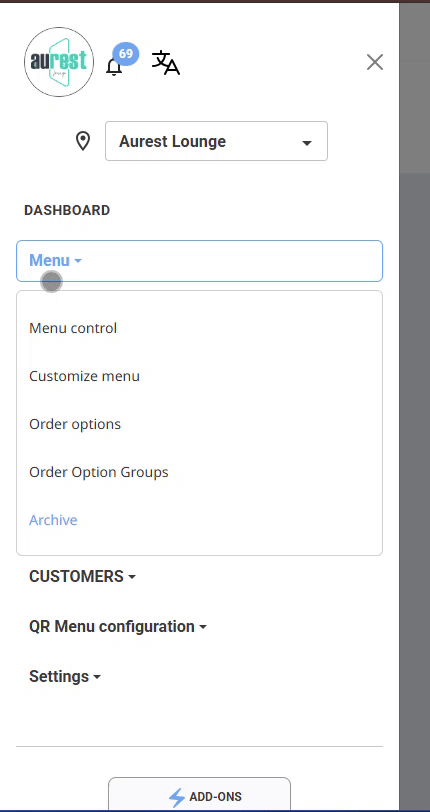Open the Aurest Lounge location dropdown
Viewport: 430px width, 812px height.
217,141
